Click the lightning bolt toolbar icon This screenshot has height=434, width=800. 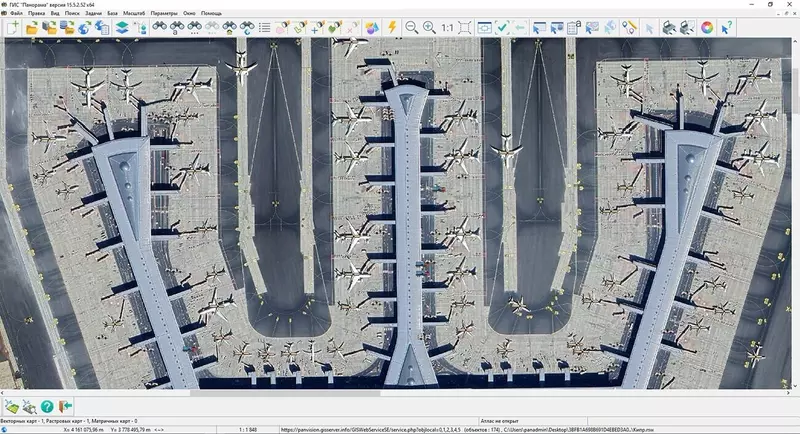(392, 28)
